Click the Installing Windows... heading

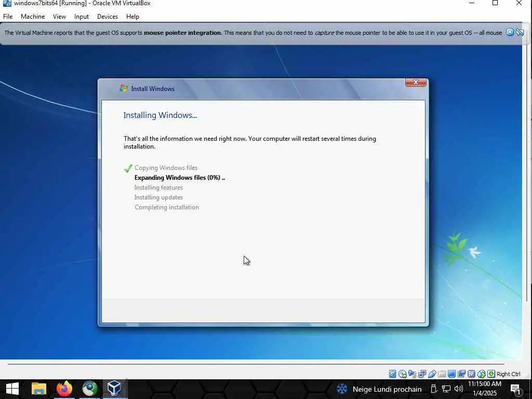[x=160, y=115]
